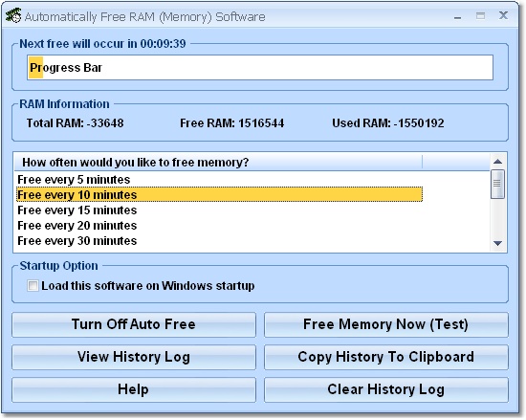The width and height of the screenshot is (526, 420).
Task: Click the application icon in title bar
Action: coord(13,15)
